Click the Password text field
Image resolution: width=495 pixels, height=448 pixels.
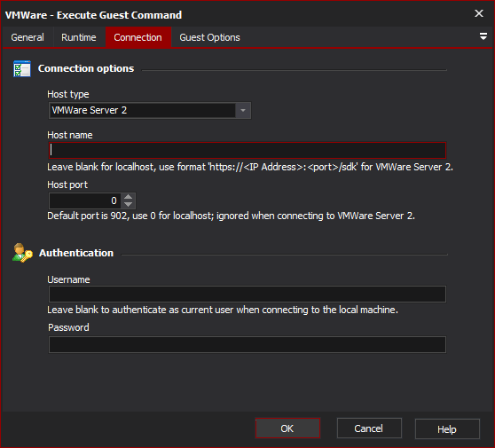[x=247, y=344]
